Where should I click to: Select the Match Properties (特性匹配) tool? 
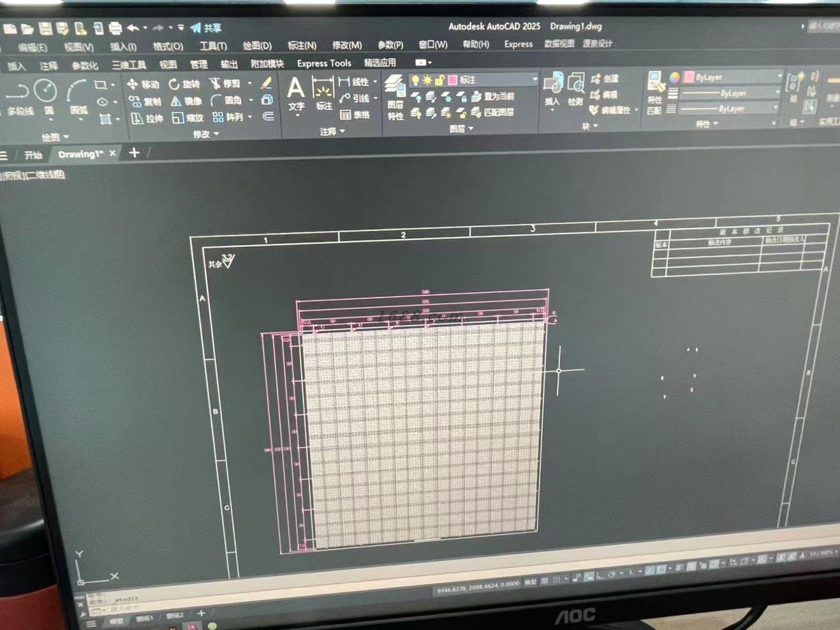tap(655, 94)
